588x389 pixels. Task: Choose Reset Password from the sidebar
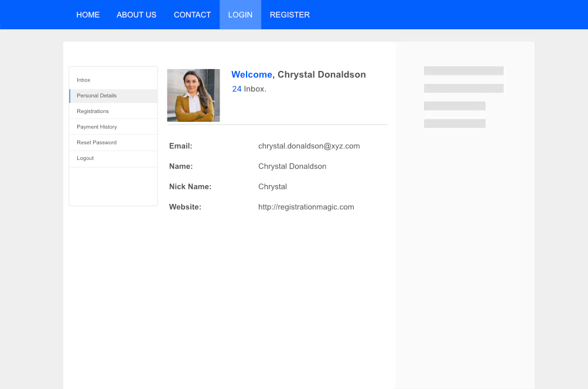[97, 143]
